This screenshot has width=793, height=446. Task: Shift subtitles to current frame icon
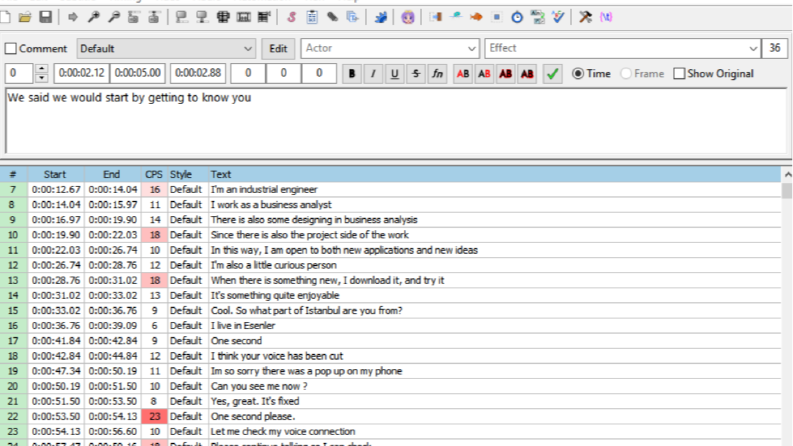[x=263, y=17]
